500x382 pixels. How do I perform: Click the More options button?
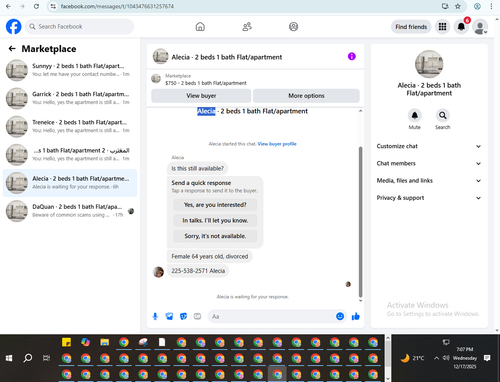306,96
